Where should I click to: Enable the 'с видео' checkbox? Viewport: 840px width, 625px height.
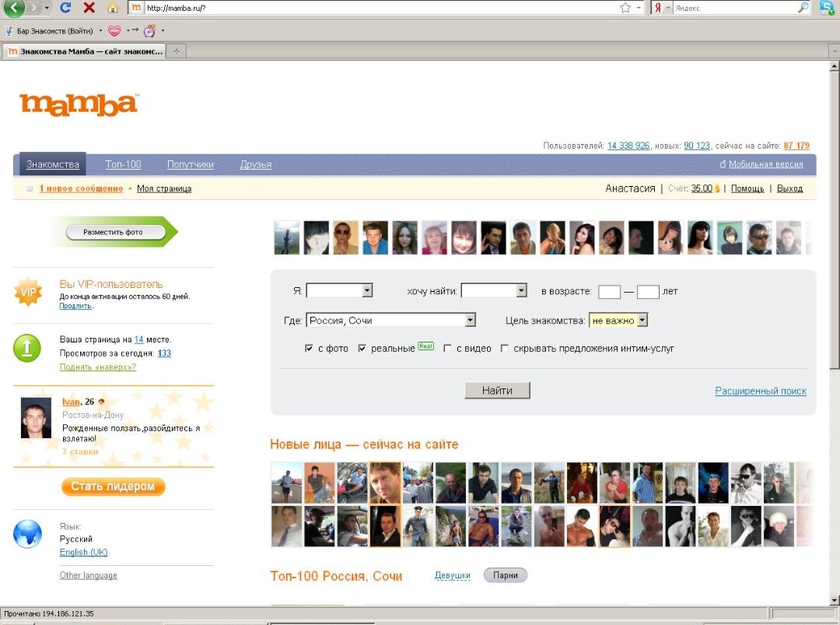tap(447, 349)
